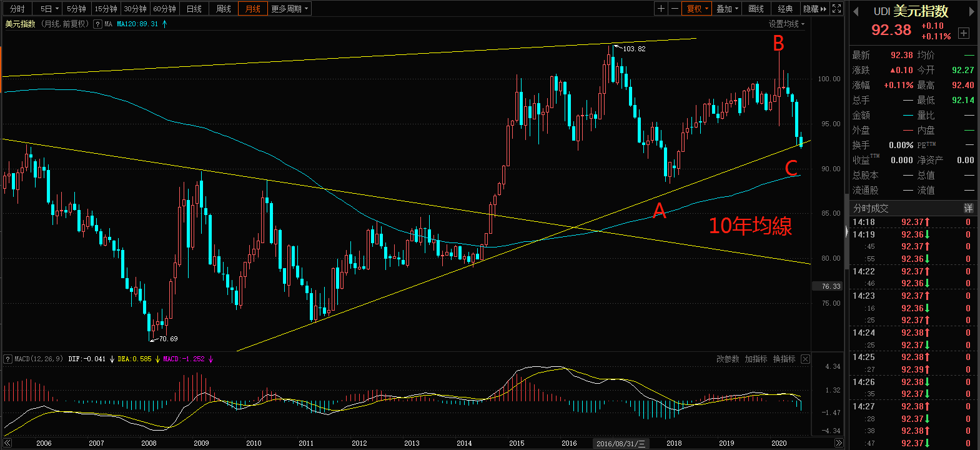This screenshot has width=980, height=450.
Task: Click the 改参数 link
Action: [727, 359]
